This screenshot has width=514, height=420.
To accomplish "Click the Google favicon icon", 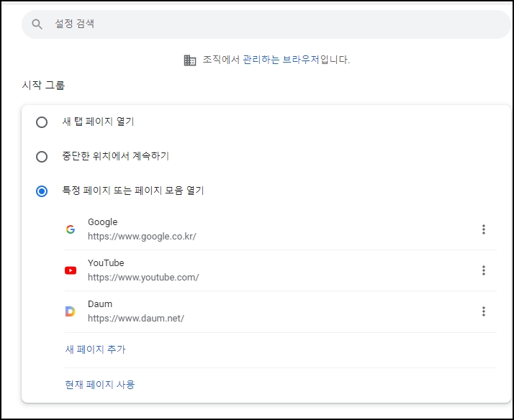I will [x=71, y=229].
